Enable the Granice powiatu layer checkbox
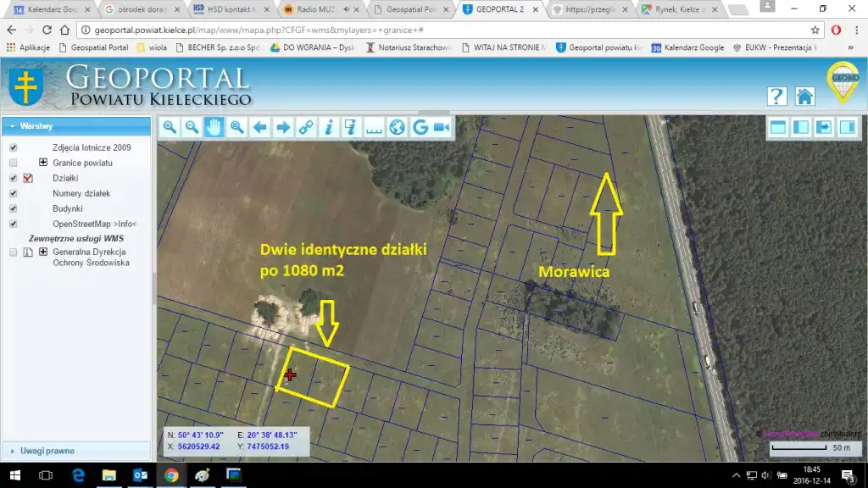Screen dimensions: 868x488 pyautogui.click(x=13, y=163)
